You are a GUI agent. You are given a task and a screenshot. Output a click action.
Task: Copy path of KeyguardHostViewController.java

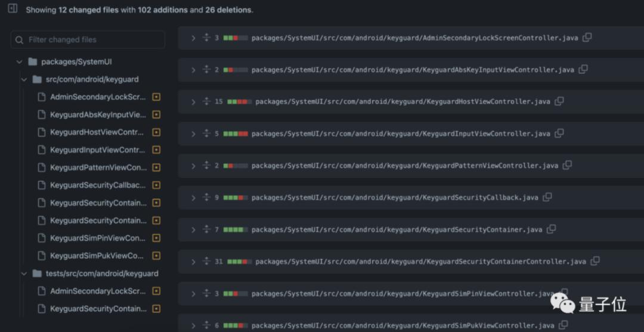click(x=559, y=101)
